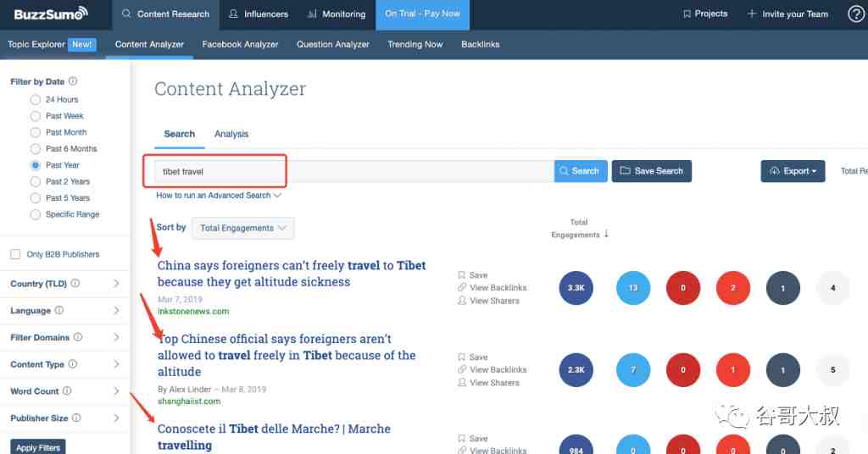View Backlinks for inkstonenews article
This screenshot has width=868, height=454.
(492, 287)
